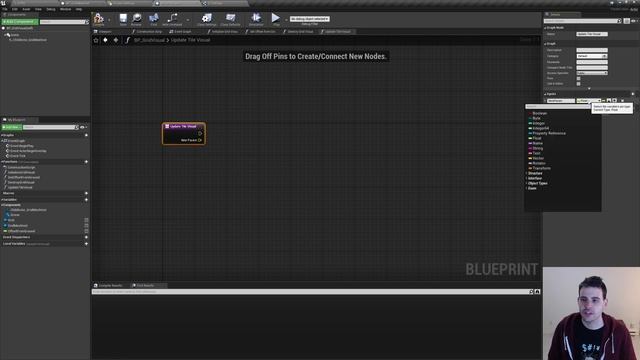The width and height of the screenshot is (640, 360).
Task: Click the Unreal Engine logo icon
Action: [x=3, y=3]
